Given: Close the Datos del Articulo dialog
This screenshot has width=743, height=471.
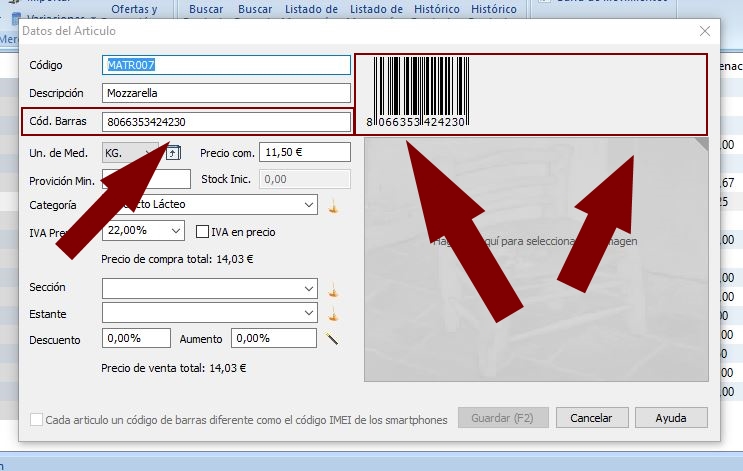Looking at the screenshot, I should pyautogui.click(x=705, y=31).
